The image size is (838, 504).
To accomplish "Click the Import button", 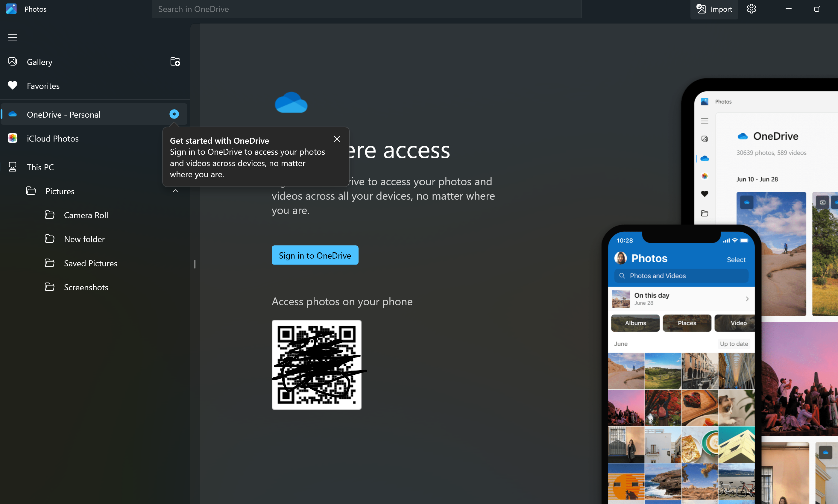I will coord(714,9).
